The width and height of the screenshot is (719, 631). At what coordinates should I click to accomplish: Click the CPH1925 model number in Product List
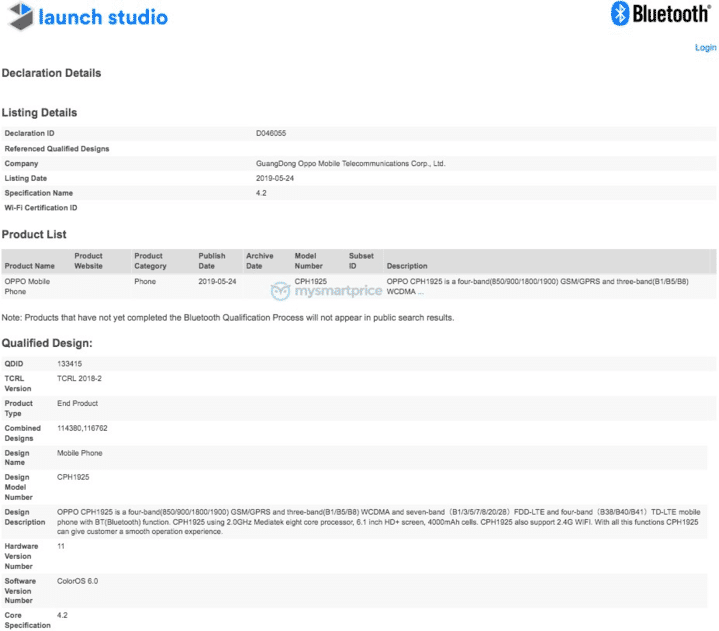point(310,282)
